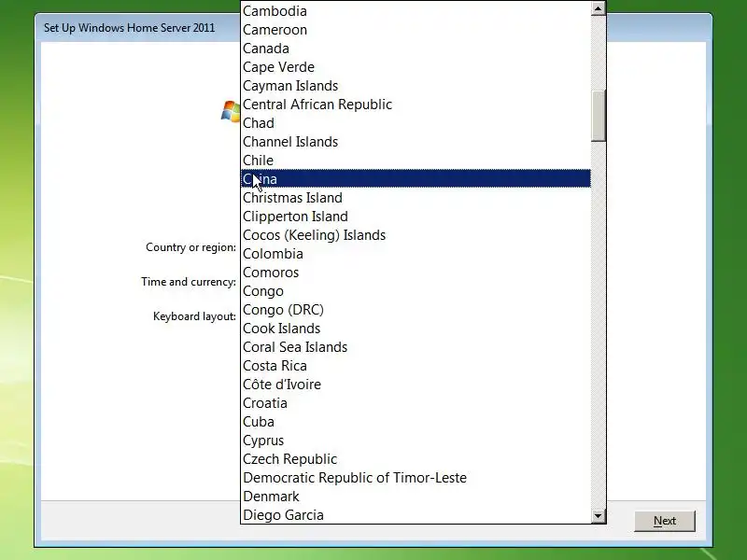This screenshot has height=560, width=747.
Task: Select Christmas Island
Action: (416, 198)
